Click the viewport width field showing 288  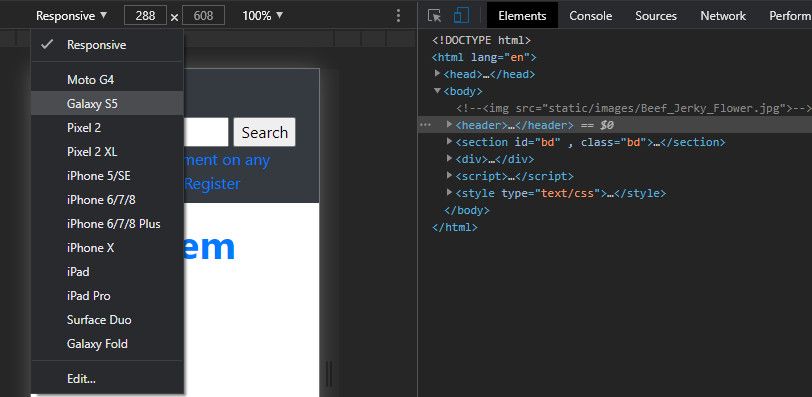pyautogui.click(x=146, y=16)
